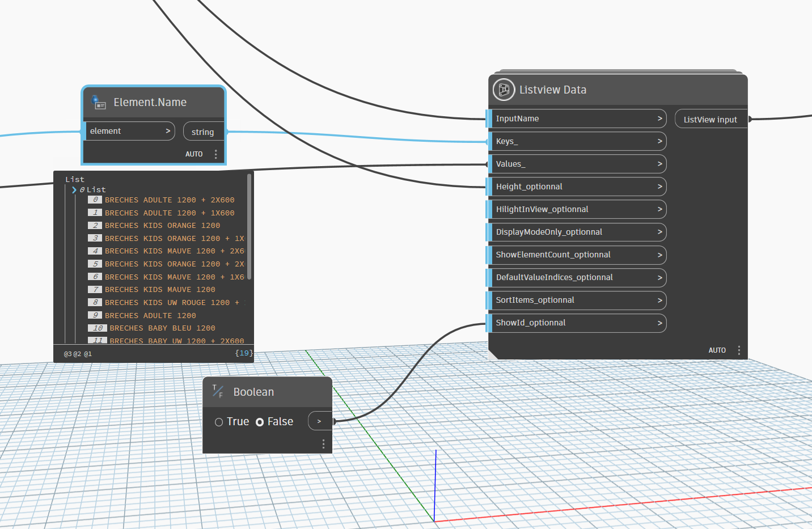Click the SortItems_optionnal port chevron

pyautogui.click(x=659, y=300)
